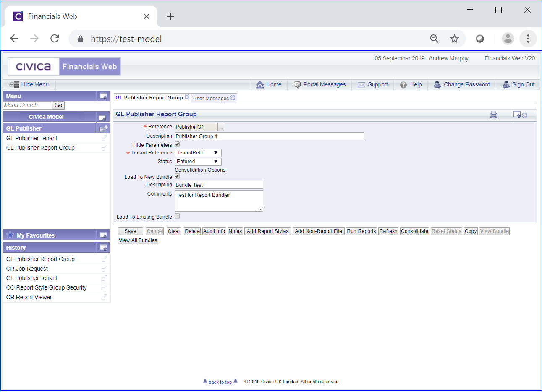Click the Reference field PublisherG1

[196, 127]
